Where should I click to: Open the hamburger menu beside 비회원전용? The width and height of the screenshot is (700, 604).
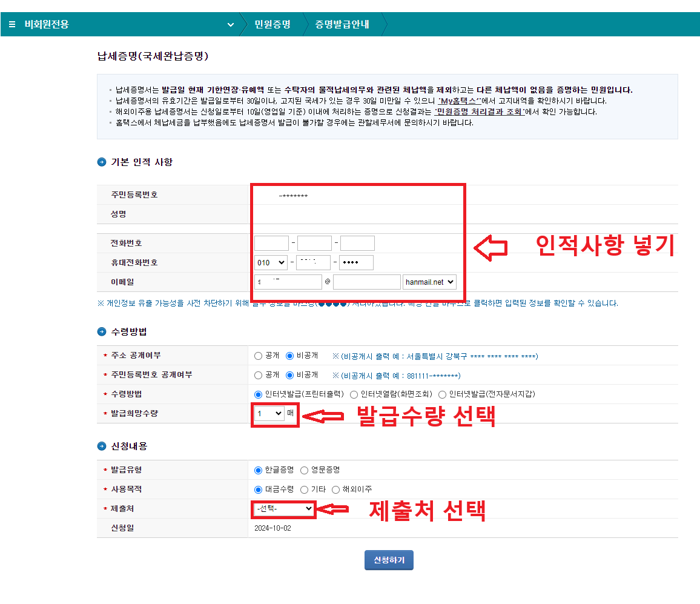(x=12, y=24)
